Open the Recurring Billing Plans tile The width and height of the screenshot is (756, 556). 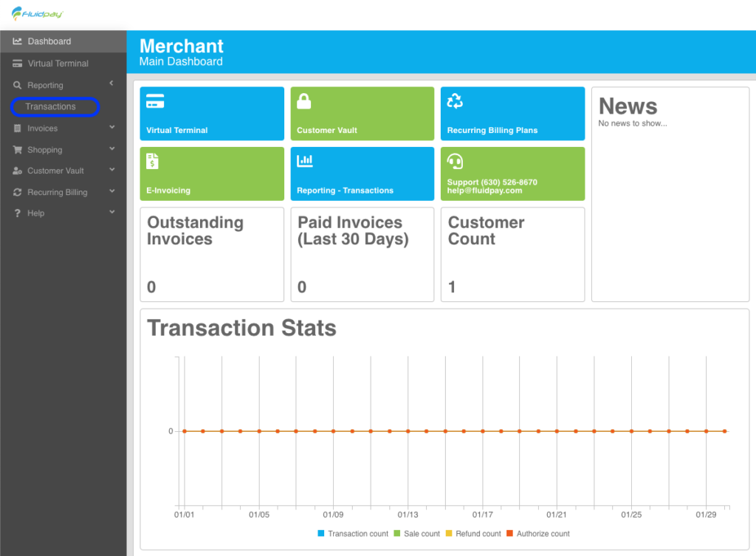click(x=512, y=114)
